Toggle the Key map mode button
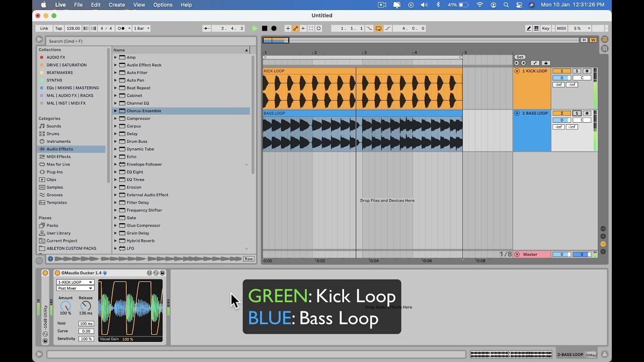The image size is (644, 362). pyautogui.click(x=546, y=29)
